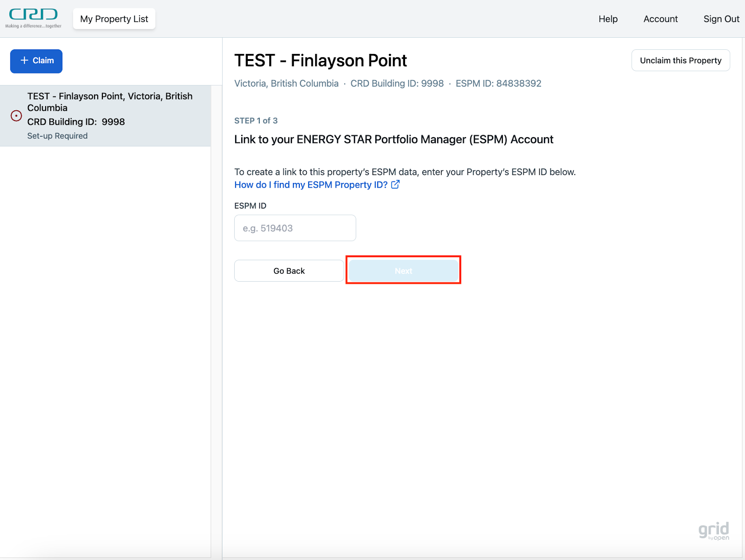Click the plus icon on the Claim button
The height and width of the screenshot is (560, 745).
point(24,61)
